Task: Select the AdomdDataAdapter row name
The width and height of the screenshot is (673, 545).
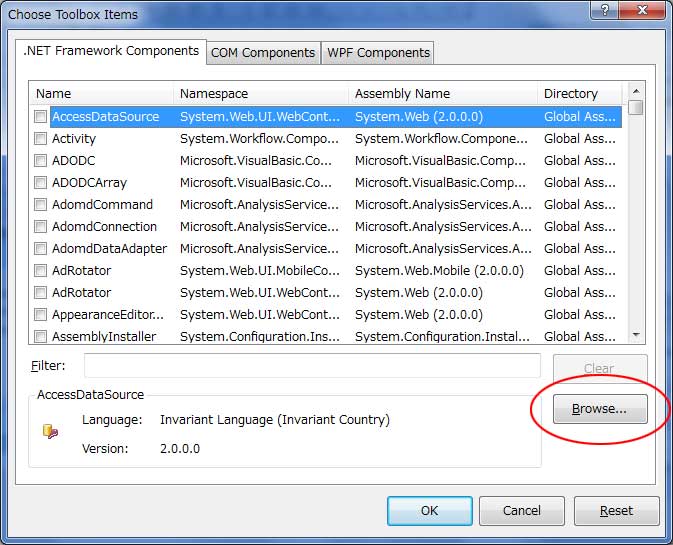Action: click(x=109, y=249)
